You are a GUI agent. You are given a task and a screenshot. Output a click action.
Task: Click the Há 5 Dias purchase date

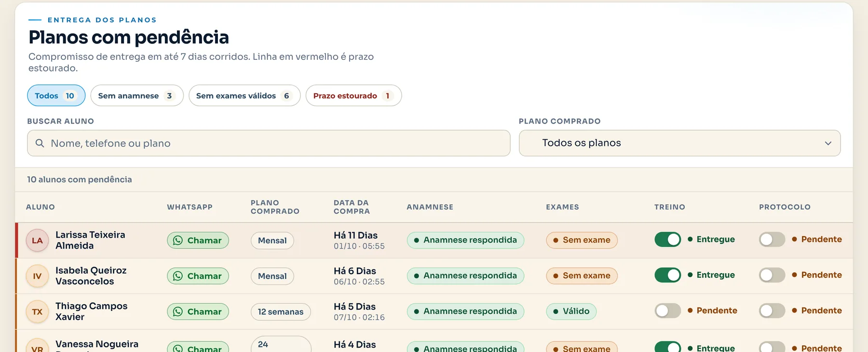coord(354,307)
